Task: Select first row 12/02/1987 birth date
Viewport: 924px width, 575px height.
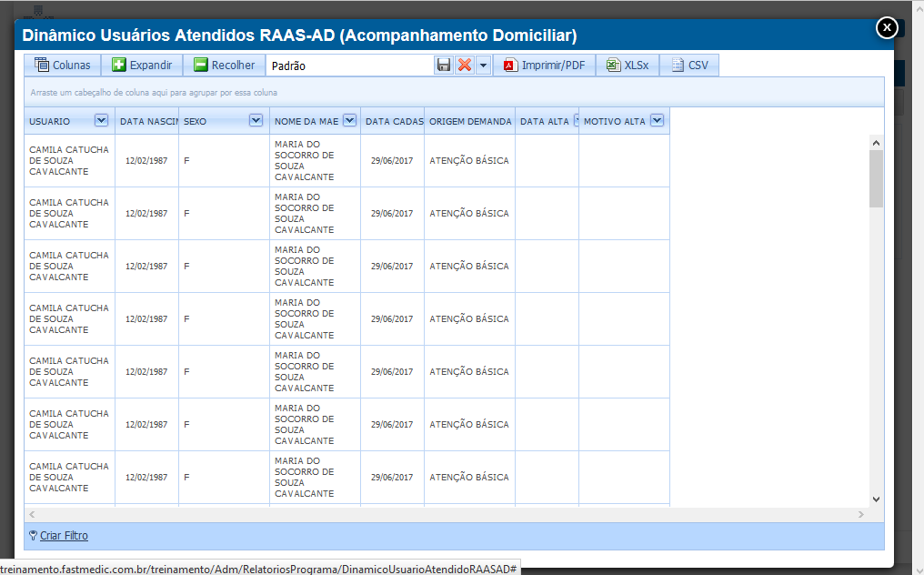Action: (x=146, y=160)
